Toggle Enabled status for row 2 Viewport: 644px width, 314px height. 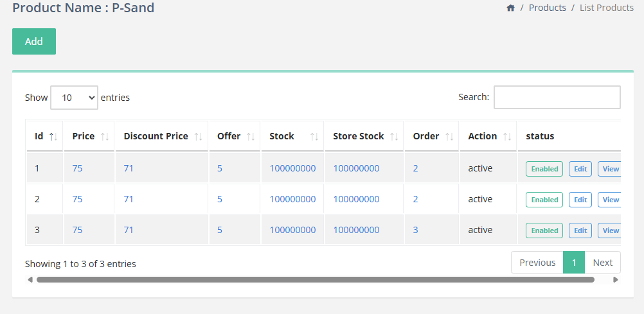coord(544,200)
